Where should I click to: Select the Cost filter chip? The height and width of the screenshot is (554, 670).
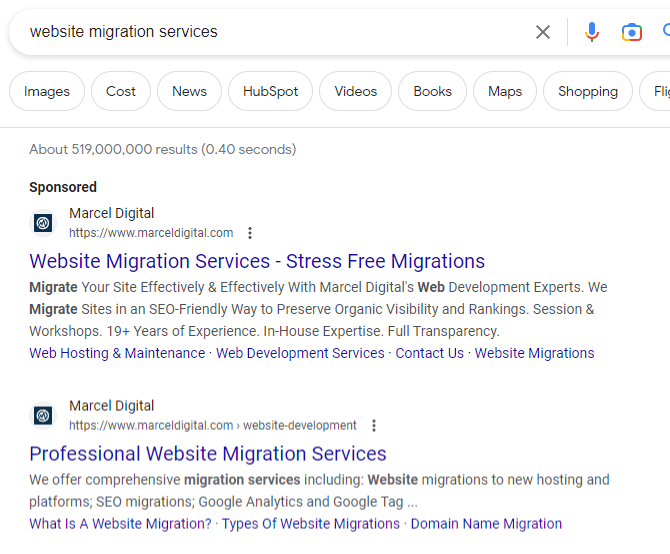pyautogui.click(x=121, y=91)
